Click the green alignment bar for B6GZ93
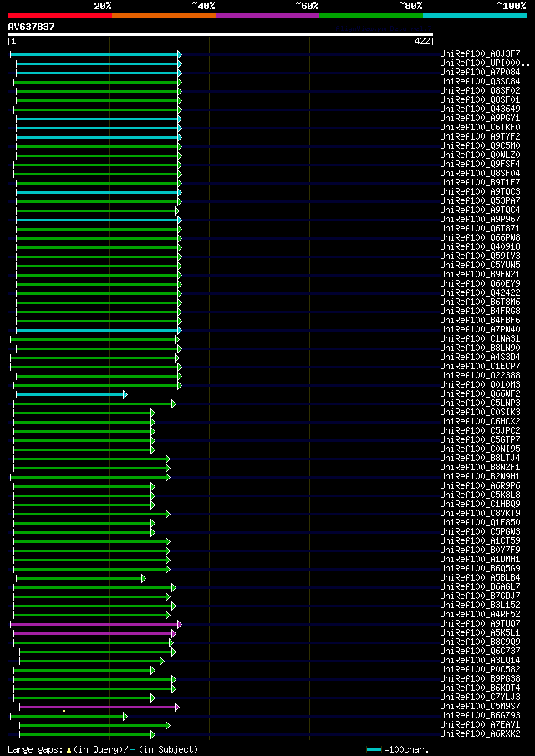Image resolution: width=535 pixels, height=756 pixels. click(69, 716)
